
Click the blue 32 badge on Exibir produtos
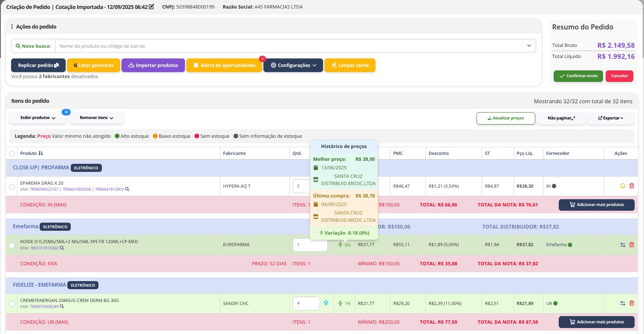click(x=66, y=112)
